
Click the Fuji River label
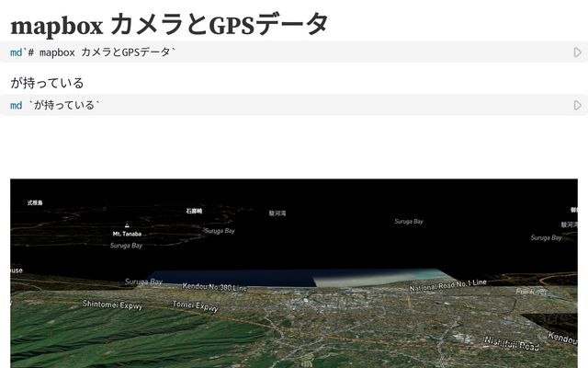click(530, 292)
